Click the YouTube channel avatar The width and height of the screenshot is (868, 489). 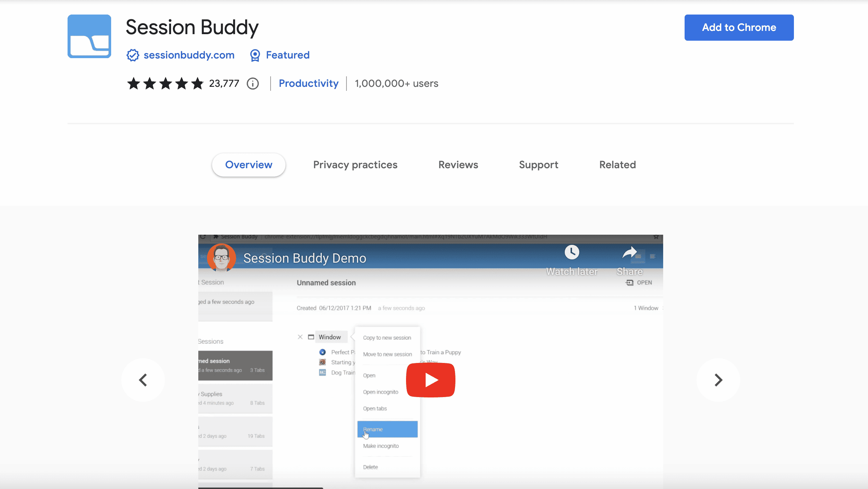point(221,258)
